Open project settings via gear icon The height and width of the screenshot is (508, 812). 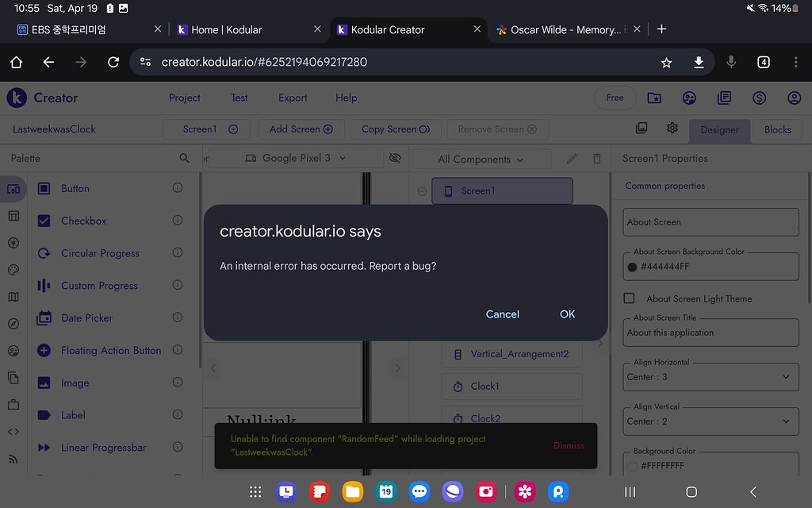tap(672, 127)
